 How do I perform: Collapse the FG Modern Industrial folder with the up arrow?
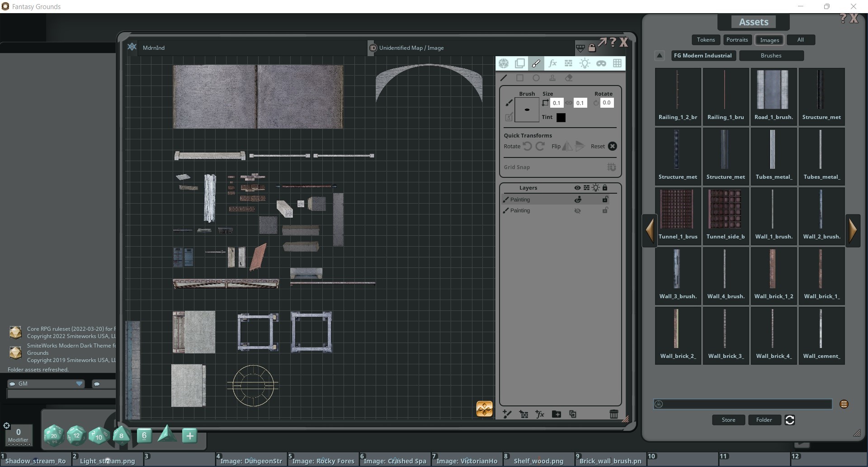[x=660, y=55]
